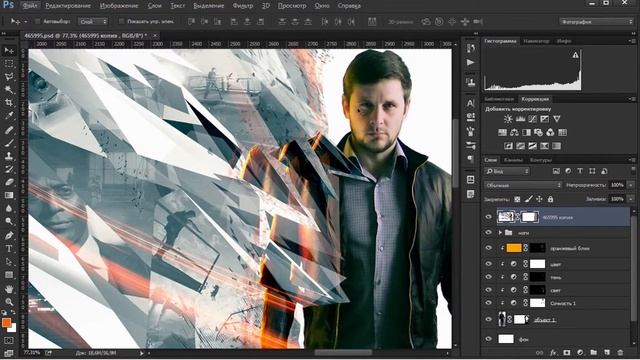
Task: Select the Pen tool
Action: [x=9, y=236]
